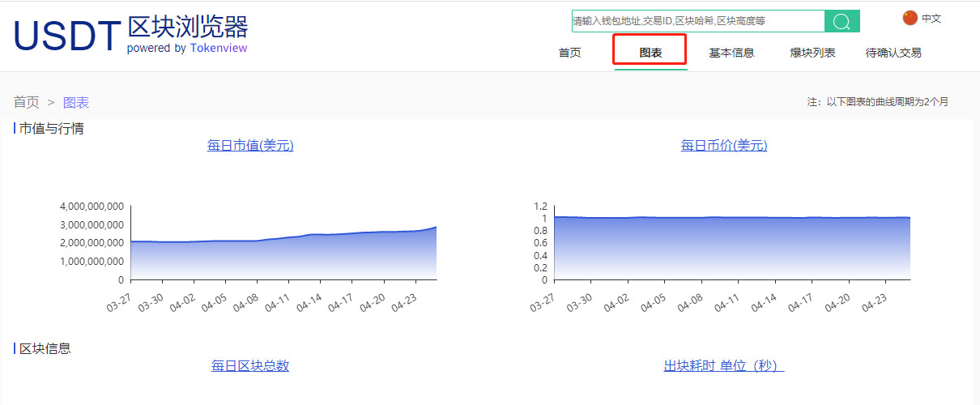Click the 0.2 axis label on price chart
The height and width of the screenshot is (405, 980).
pos(540,268)
